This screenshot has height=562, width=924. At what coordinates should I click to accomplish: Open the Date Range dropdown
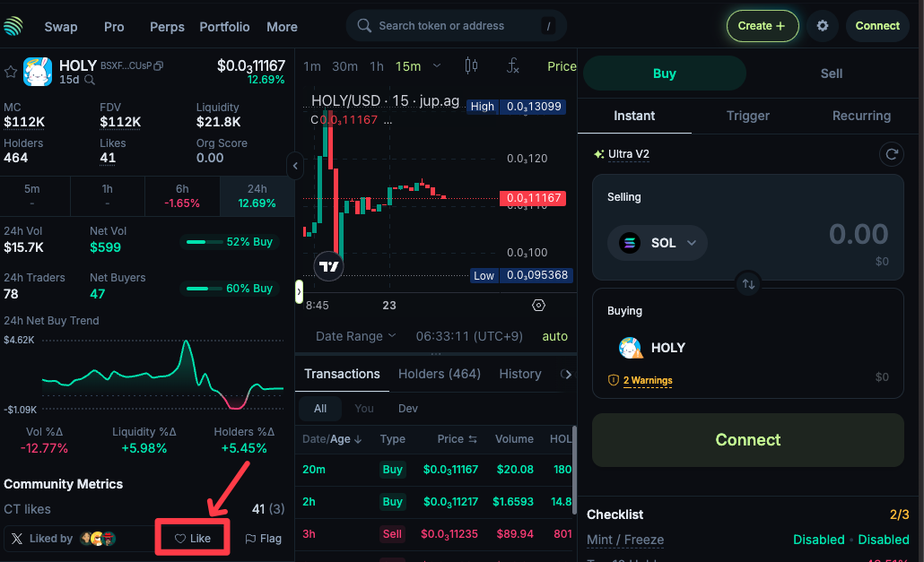pyautogui.click(x=355, y=336)
